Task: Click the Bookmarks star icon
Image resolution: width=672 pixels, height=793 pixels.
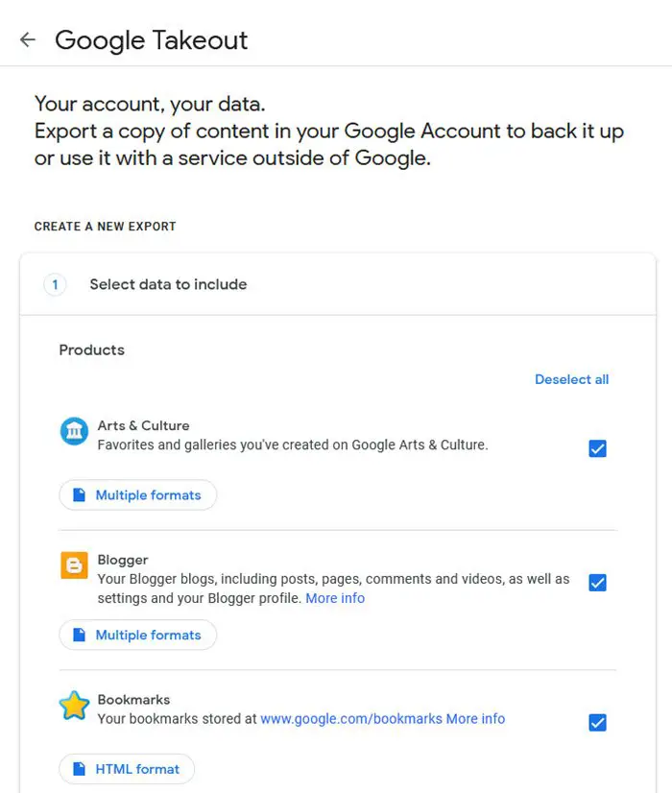Action: click(74, 707)
